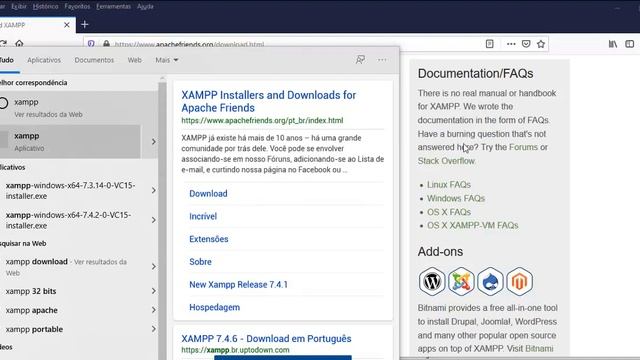The width and height of the screenshot is (640, 360).
Task: Expand xampp 7.4.2 installer result arrow
Action: [153, 220]
